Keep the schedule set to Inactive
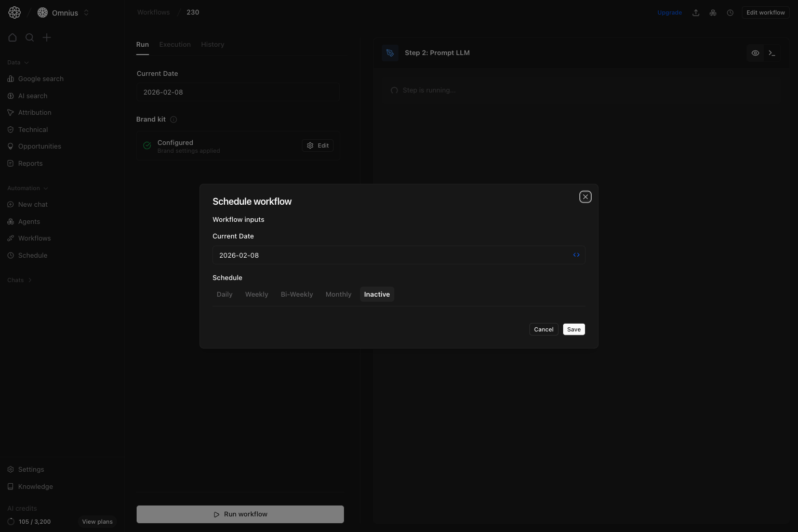Viewport: 798px width, 532px height. tap(377, 294)
